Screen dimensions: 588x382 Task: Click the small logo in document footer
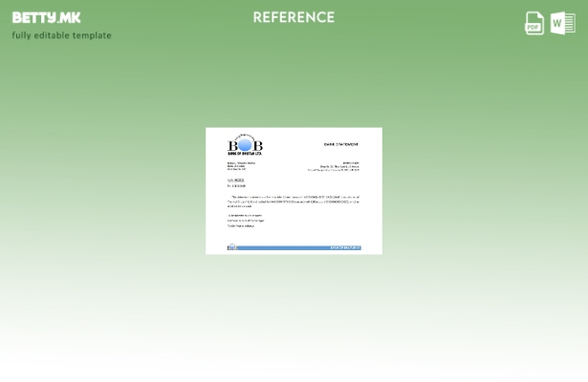[231, 247]
